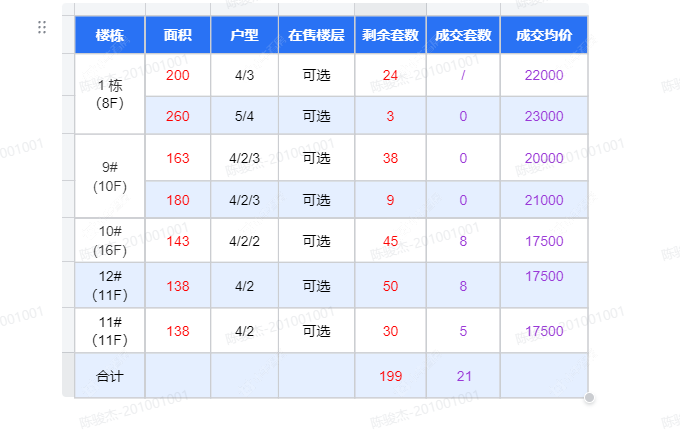Click the six-dot drag handle beside table

pos(42,28)
